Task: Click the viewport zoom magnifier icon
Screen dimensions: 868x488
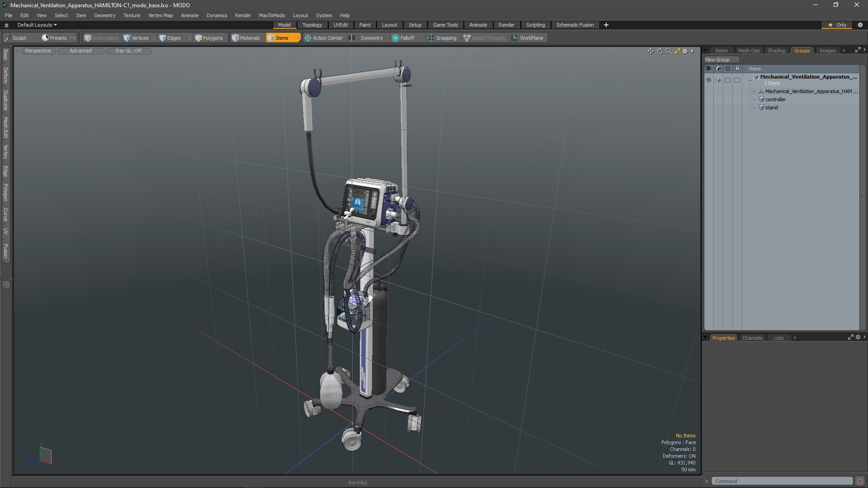Action: pos(669,51)
